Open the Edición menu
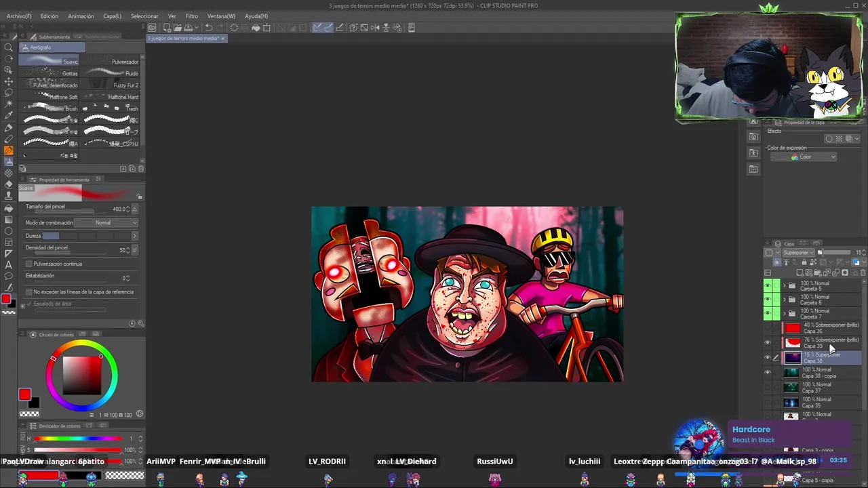 point(50,16)
